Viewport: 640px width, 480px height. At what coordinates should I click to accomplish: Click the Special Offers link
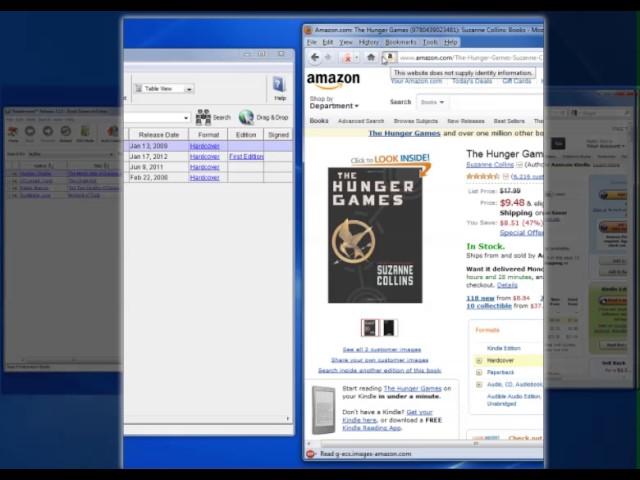522,233
